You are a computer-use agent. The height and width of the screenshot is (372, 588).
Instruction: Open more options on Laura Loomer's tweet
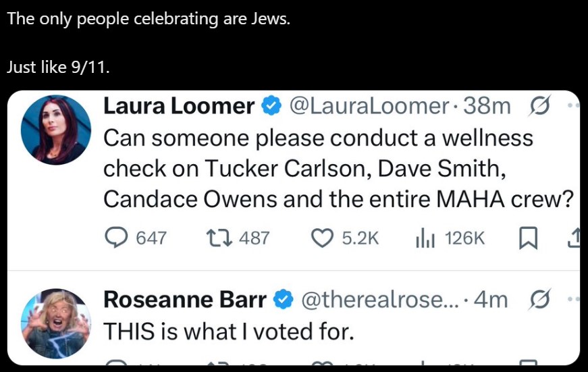point(574,106)
